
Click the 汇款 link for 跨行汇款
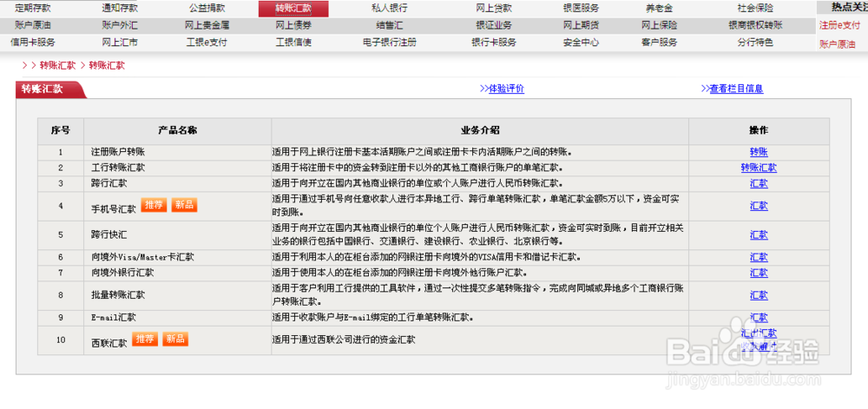click(x=759, y=183)
